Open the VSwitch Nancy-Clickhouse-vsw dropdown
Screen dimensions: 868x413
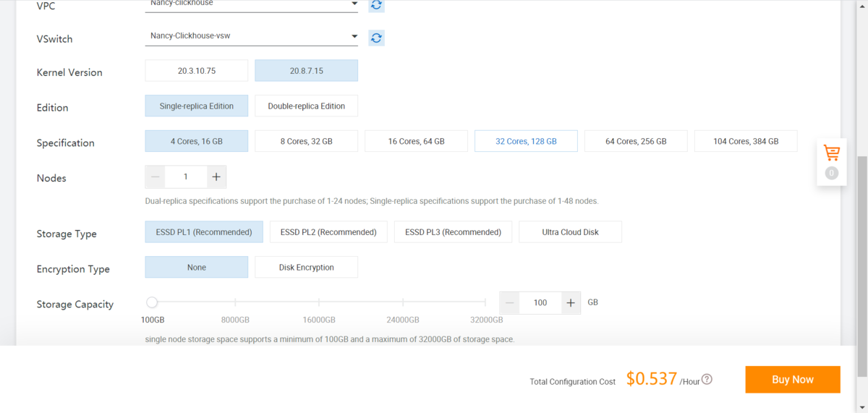(x=251, y=35)
